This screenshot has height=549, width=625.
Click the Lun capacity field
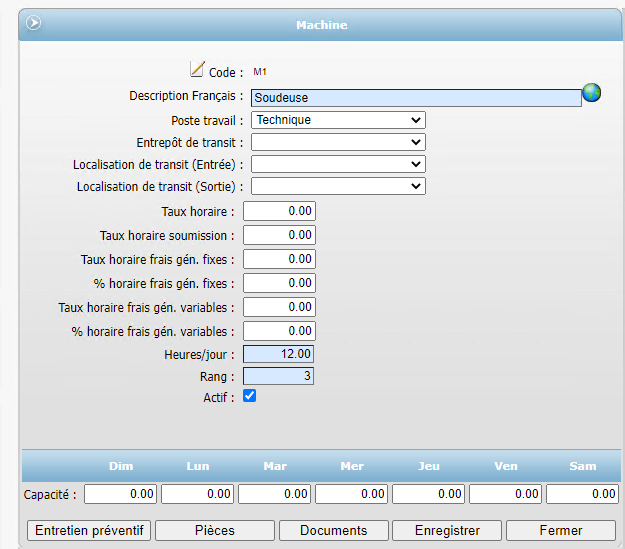198,494
